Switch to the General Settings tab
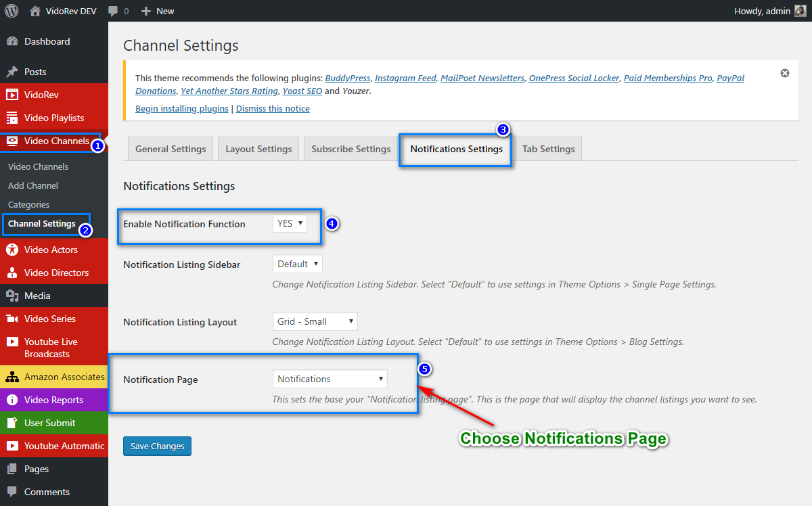The height and width of the screenshot is (506, 812). point(171,149)
